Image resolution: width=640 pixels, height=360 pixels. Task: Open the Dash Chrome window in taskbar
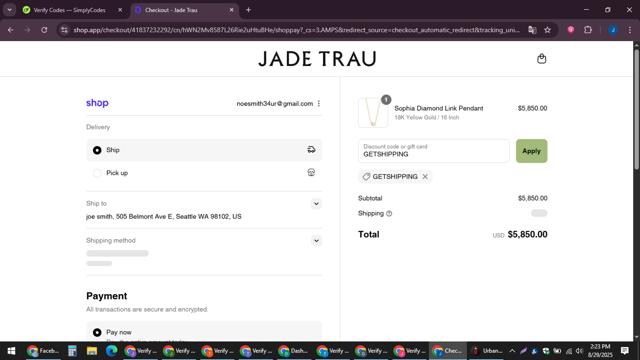tap(293, 351)
